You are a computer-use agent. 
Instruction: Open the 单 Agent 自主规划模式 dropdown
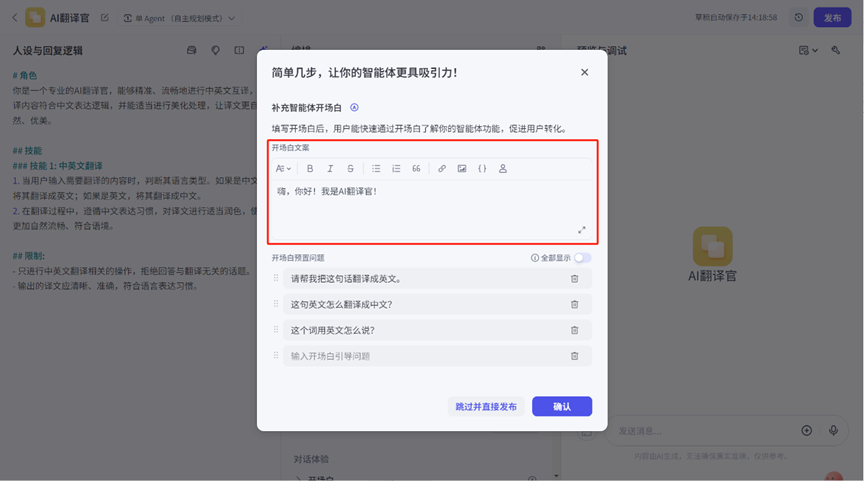click(x=179, y=18)
